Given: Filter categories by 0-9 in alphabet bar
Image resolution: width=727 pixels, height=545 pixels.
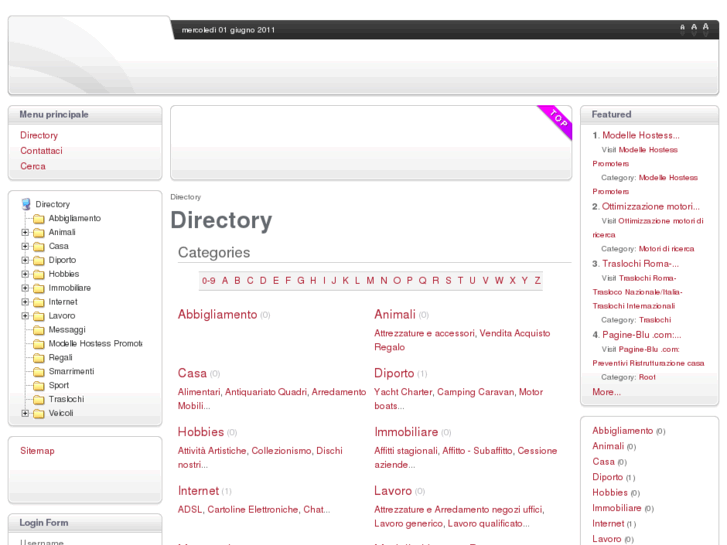Looking at the screenshot, I should click(x=209, y=281).
